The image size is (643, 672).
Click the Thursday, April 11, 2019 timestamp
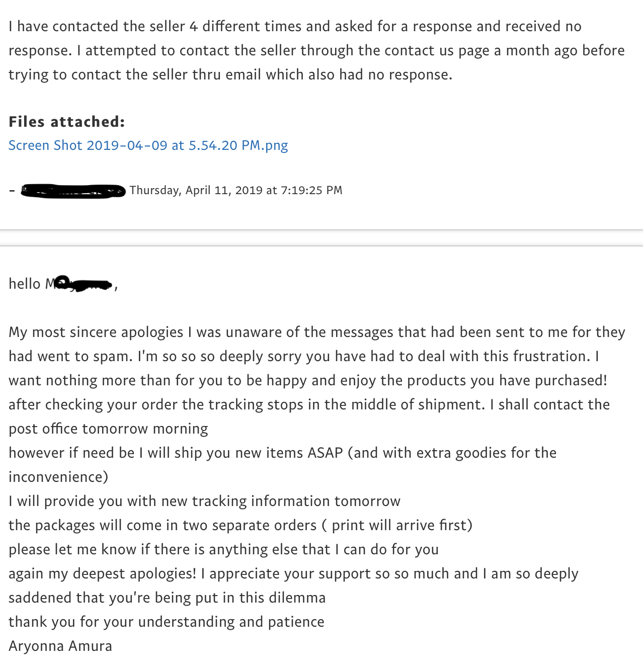click(x=236, y=190)
